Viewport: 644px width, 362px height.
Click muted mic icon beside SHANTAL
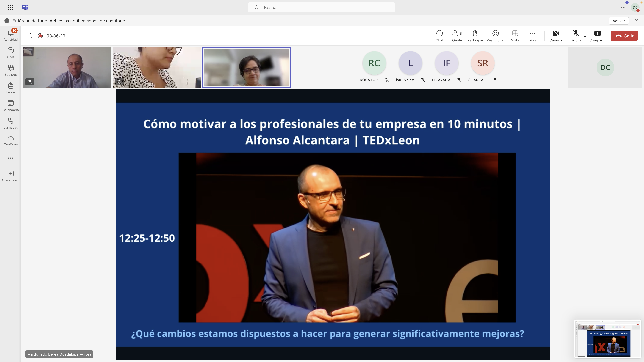click(495, 80)
